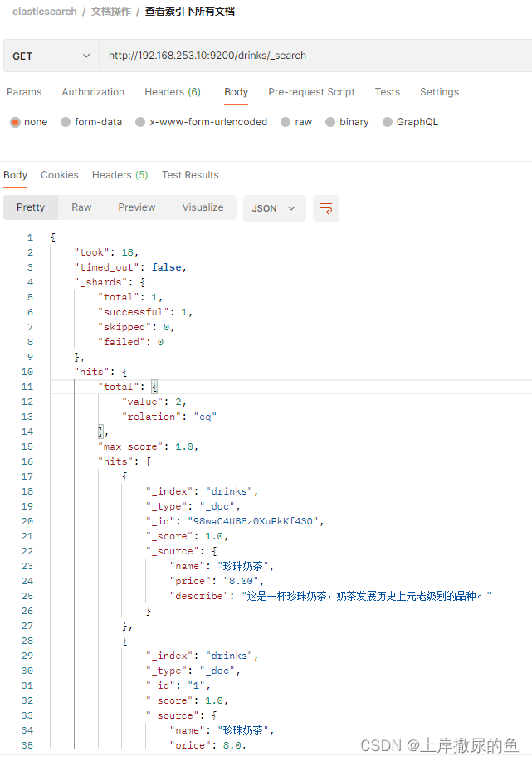
Task: Click the "max_score": 1.0 line
Action: point(148,446)
